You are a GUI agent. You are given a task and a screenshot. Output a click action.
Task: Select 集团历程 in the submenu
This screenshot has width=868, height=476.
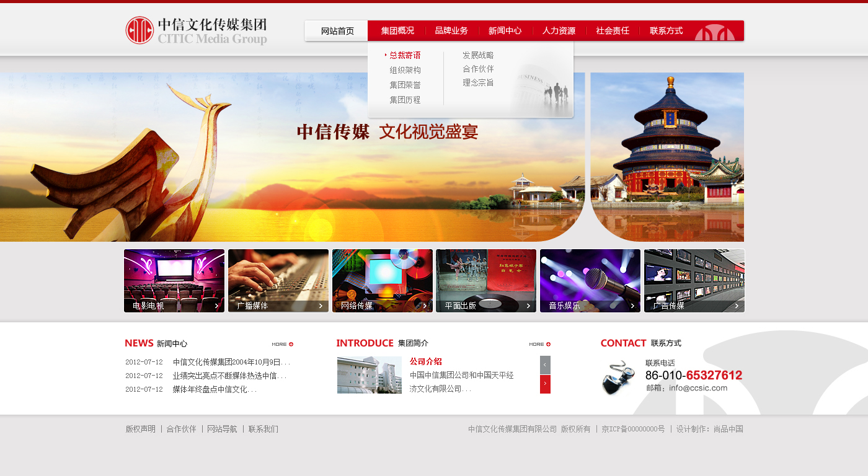click(x=405, y=100)
